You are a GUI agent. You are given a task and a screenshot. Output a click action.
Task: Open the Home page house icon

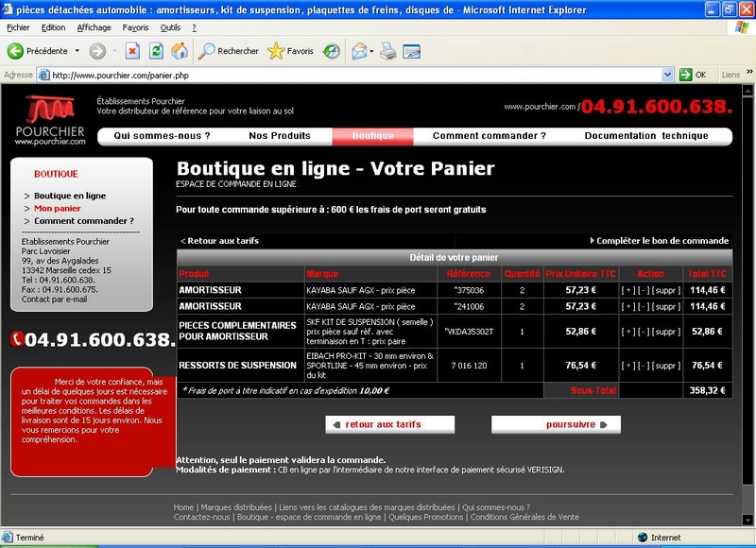tap(180, 51)
